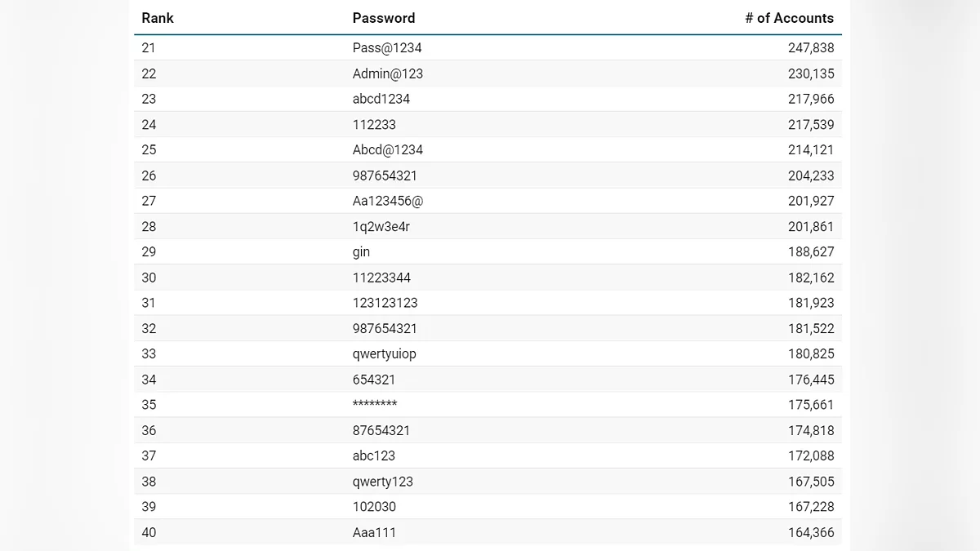Click the Password column header
The height and width of the screenshot is (551, 980).
[x=384, y=18]
